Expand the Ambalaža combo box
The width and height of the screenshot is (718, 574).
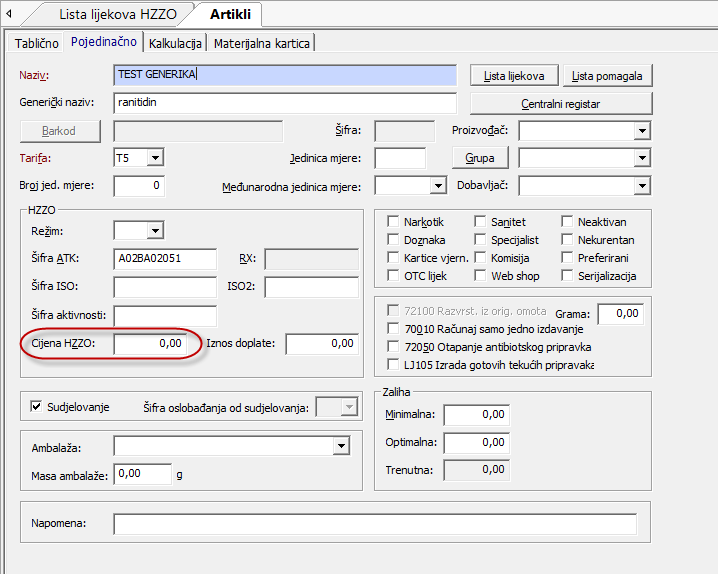pos(341,446)
